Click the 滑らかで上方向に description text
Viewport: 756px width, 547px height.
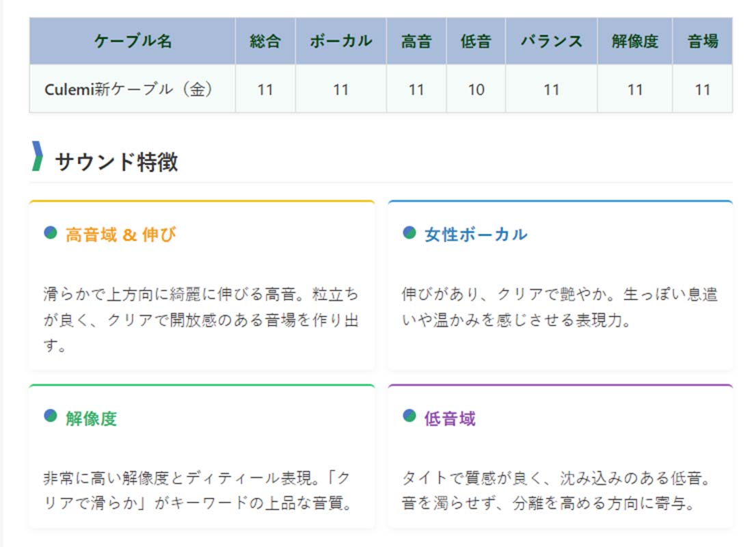coord(201,319)
